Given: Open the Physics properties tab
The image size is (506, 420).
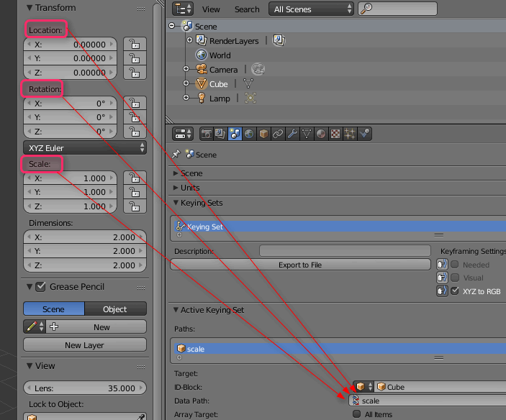Looking at the screenshot, I should click(364, 134).
